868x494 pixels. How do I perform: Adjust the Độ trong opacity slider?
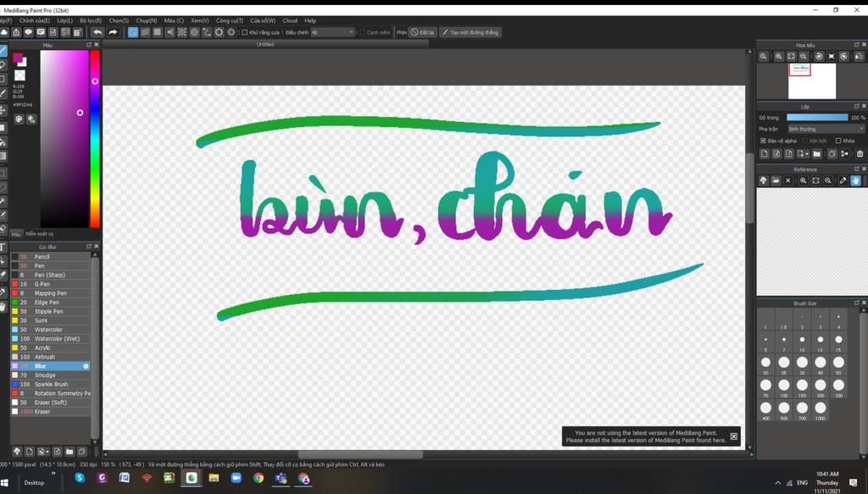point(817,117)
